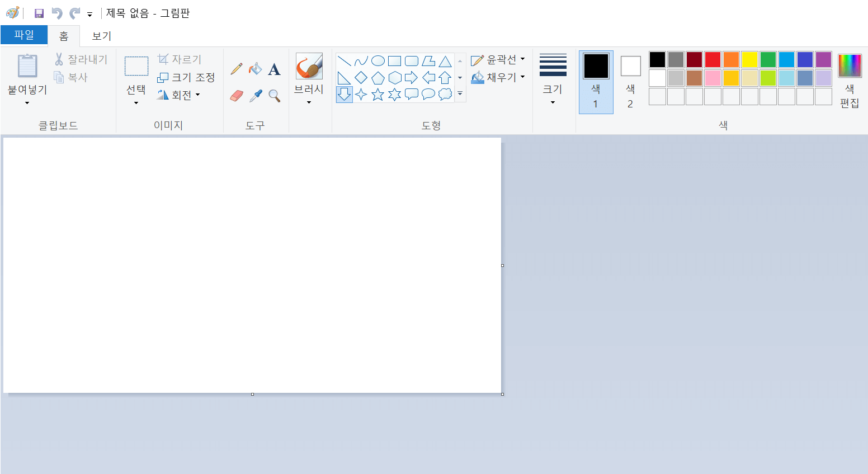Select the Color picker eyedropper tool
Screen dimensions: 868x474
coord(256,96)
